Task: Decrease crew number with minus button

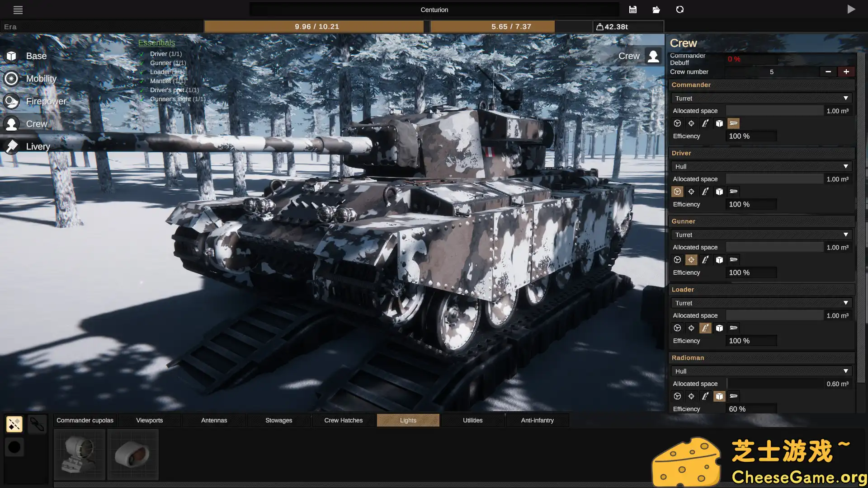Action: [x=828, y=71]
